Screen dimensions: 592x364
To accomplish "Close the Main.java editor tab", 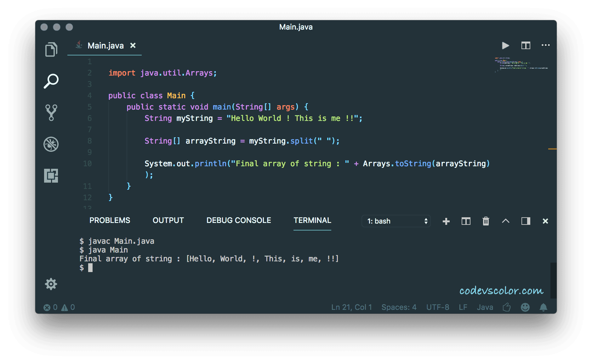I will (133, 46).
